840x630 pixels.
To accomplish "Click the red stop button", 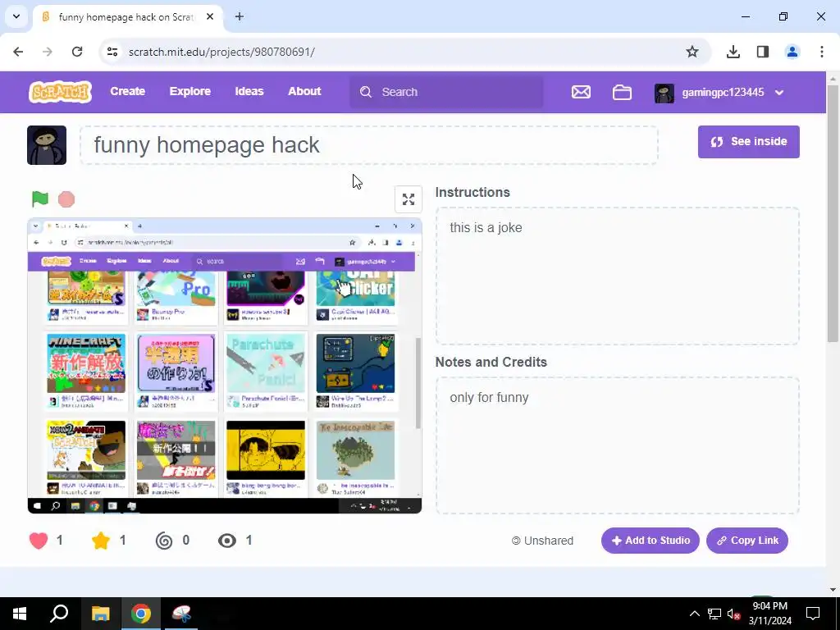I will 66,199.
